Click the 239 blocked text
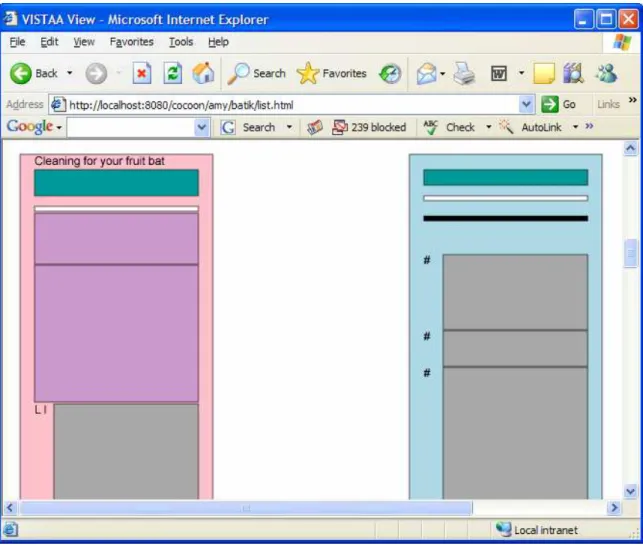Image resolution: width=643 pixels, height=546 pixels. coord(379,128)
